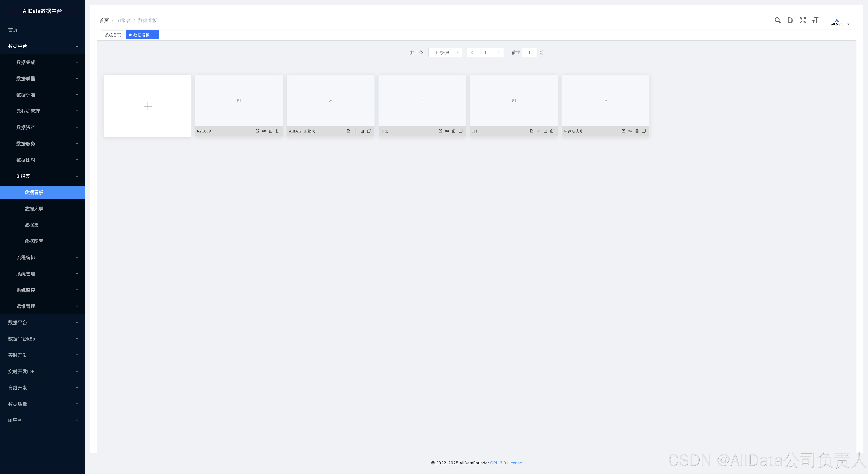Open the GPL-3.0 License link

tap(506, 463)
